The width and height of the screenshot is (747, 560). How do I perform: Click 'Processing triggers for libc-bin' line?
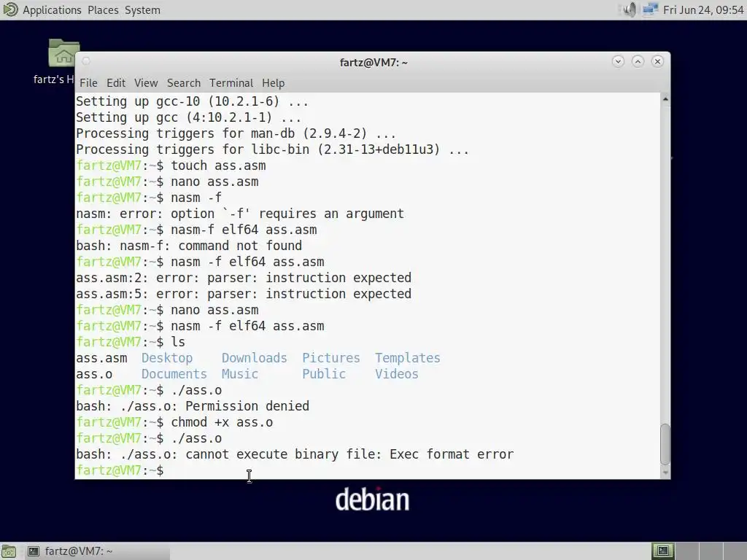coord(273,149)
